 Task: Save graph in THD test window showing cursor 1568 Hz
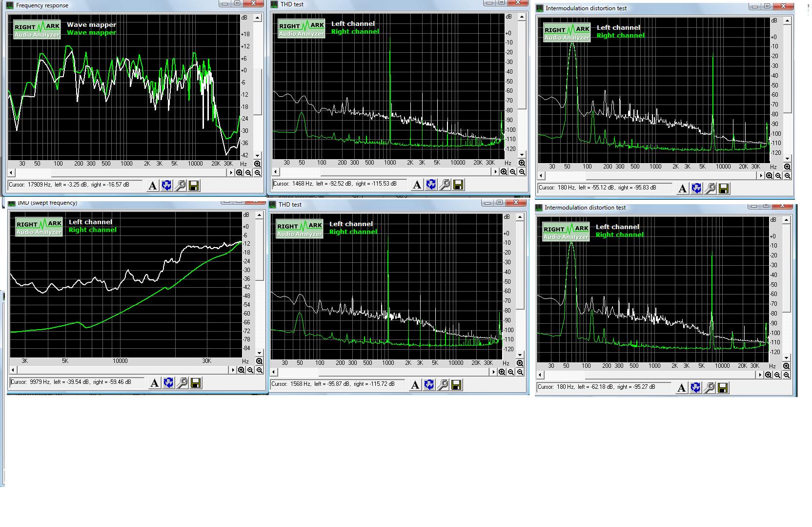tap(456, 385)
